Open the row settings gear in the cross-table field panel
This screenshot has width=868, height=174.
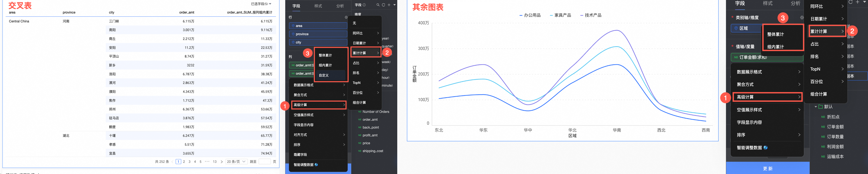(346, 17)
